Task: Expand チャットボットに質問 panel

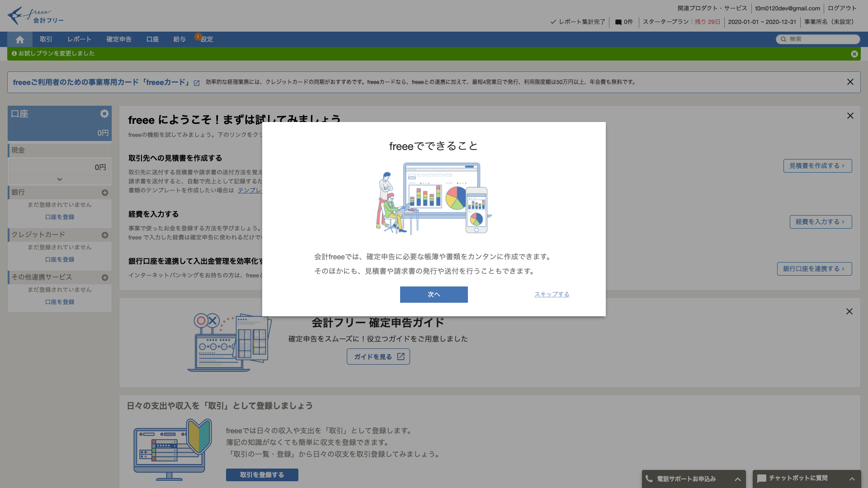Action: (x=852, y=479)
